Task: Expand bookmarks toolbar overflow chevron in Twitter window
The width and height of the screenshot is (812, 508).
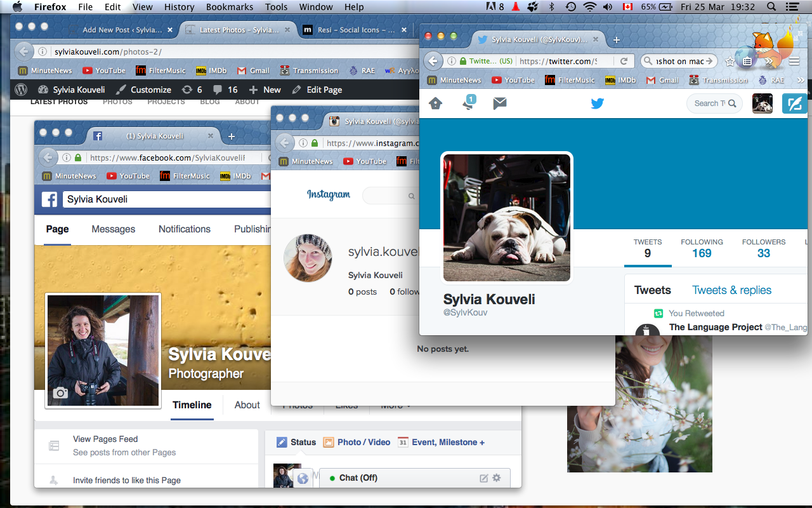Action: [x=801, y=80]
